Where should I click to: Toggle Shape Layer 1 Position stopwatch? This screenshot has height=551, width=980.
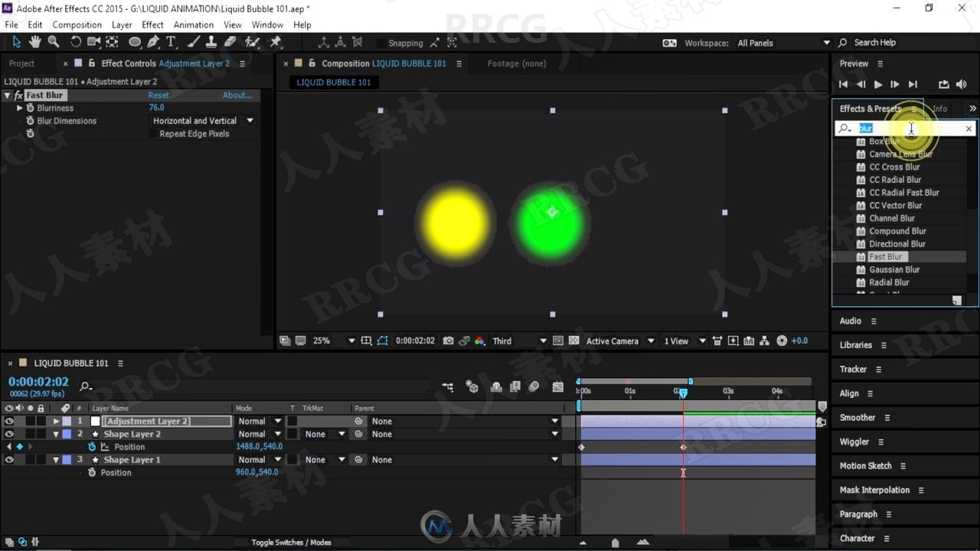coord(92,473)
